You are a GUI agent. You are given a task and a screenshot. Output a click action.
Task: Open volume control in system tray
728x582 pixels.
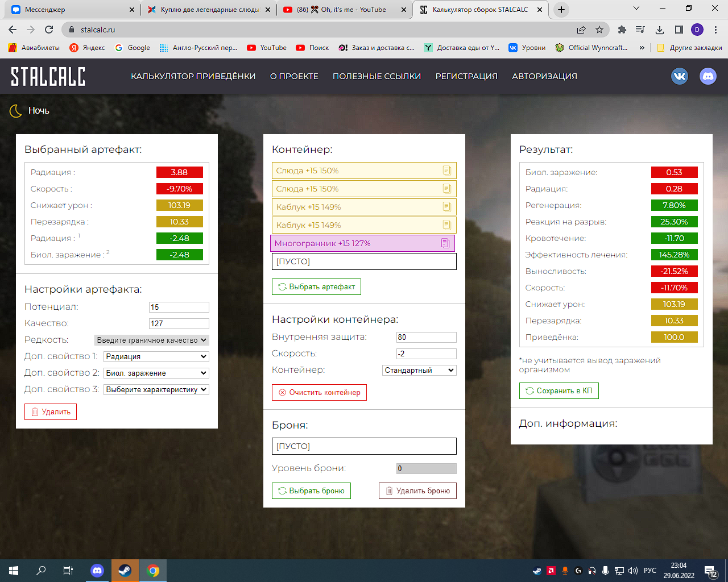click(x=633, y=571)
